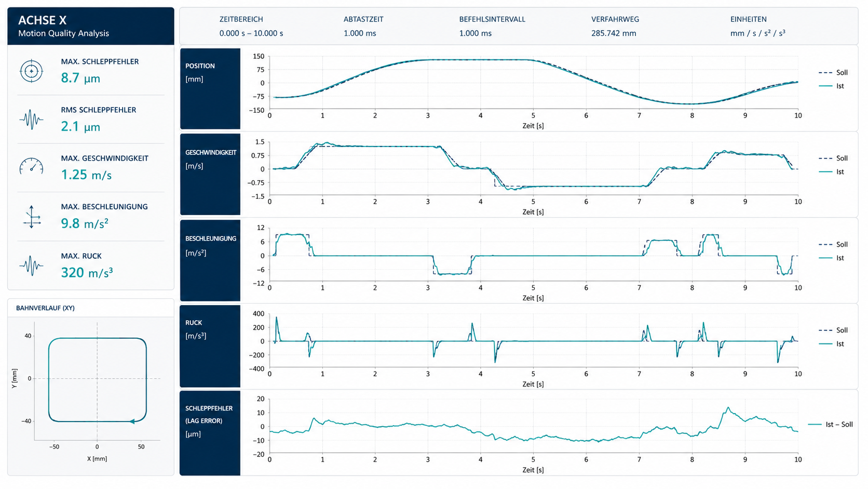Viewport: 868px width, 489px height.
Task: Click the waveform icon beside Max. Ruck
Action: [x=31, y=266]
